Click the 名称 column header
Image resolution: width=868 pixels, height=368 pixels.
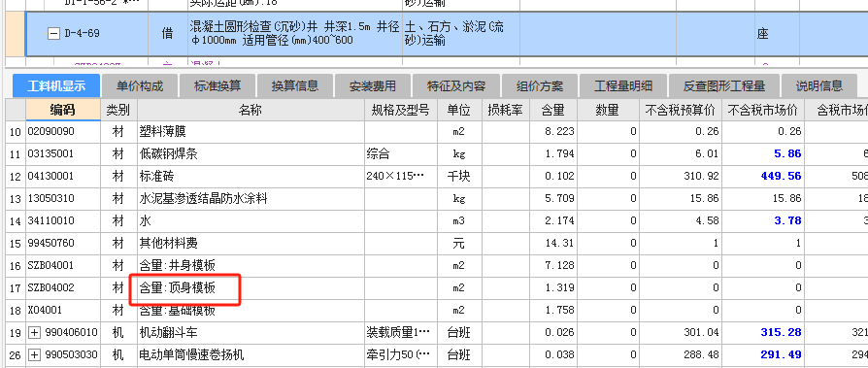(250, 110)
